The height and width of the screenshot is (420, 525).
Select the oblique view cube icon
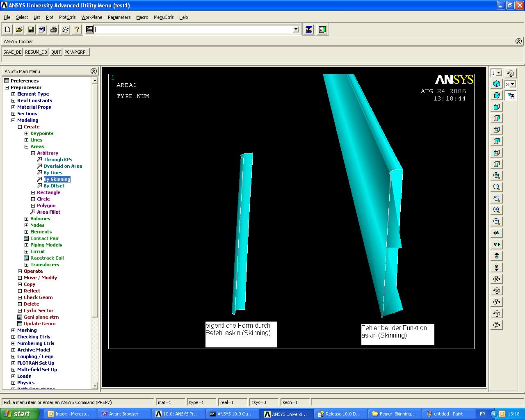[x=497, y=95]
